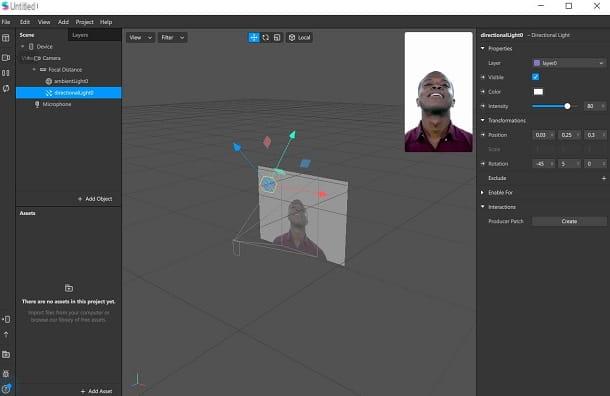This screenshot has height=396, width=610.
Task: Click the upload export arrow icon
Action: pyautogui.click(x=6, y=335)
